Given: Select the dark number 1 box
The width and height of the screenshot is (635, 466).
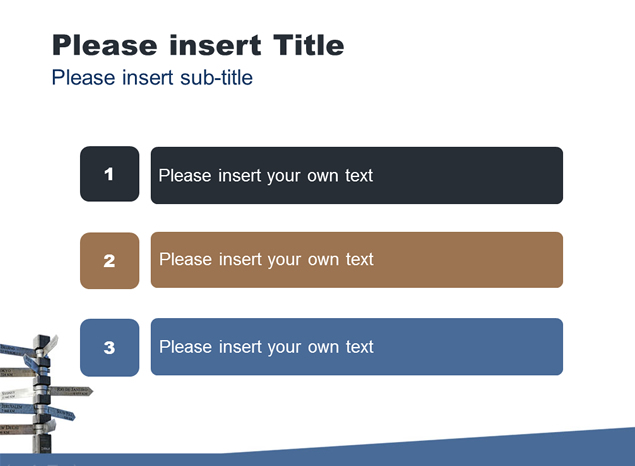Looking at the screenshot, I should 109,174.
